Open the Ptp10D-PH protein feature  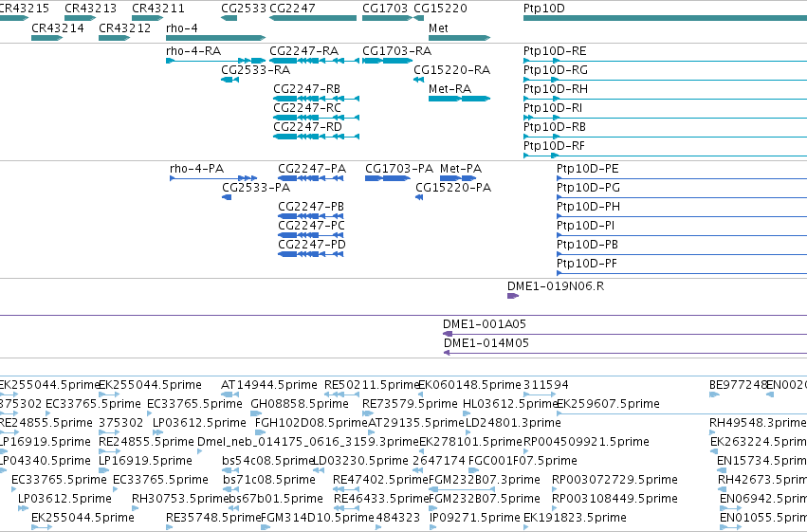pyautogui.click(x=682, y=216)
